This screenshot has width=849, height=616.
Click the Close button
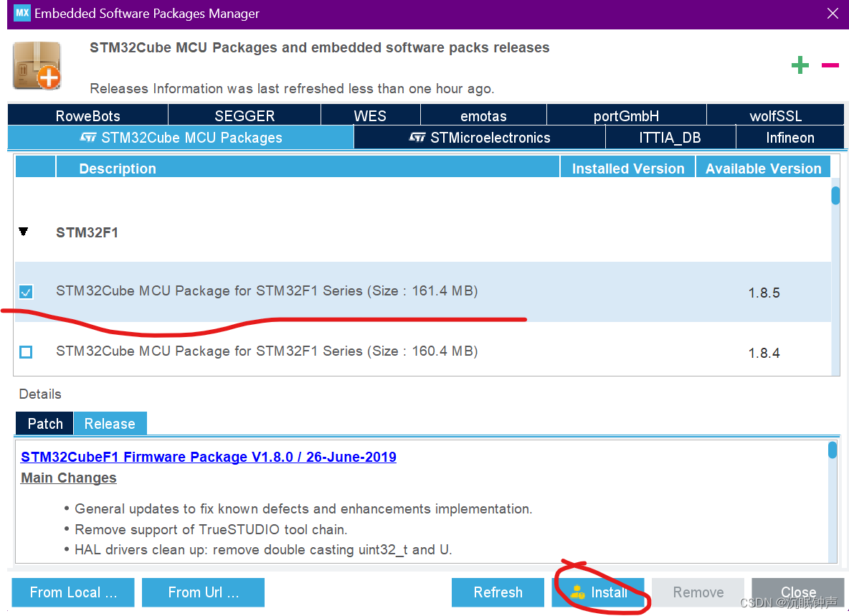(798, 592)
